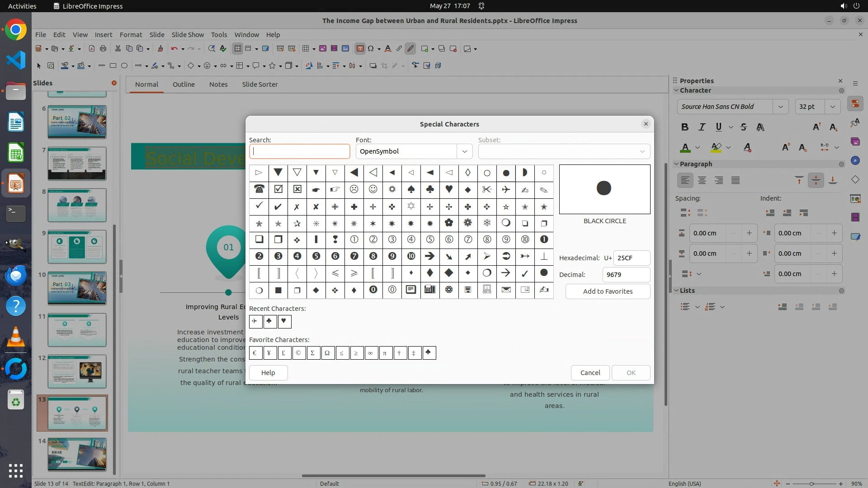The image size is (868, 488).
Task: Select the Omega favorite character
Action: (x=327, y=353)
